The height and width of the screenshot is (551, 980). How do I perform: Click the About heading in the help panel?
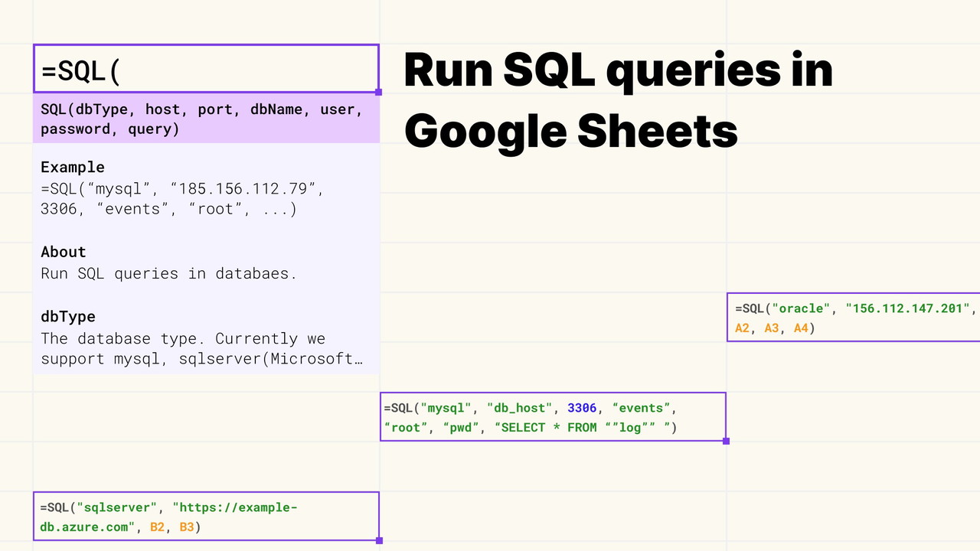click(64, 252)
